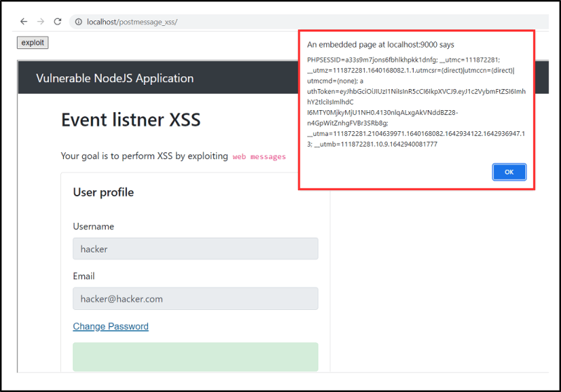This screenshot has width=561, height=392.
Task: Click the Username label
Action: pyautogui.click(x=93, y=227)
